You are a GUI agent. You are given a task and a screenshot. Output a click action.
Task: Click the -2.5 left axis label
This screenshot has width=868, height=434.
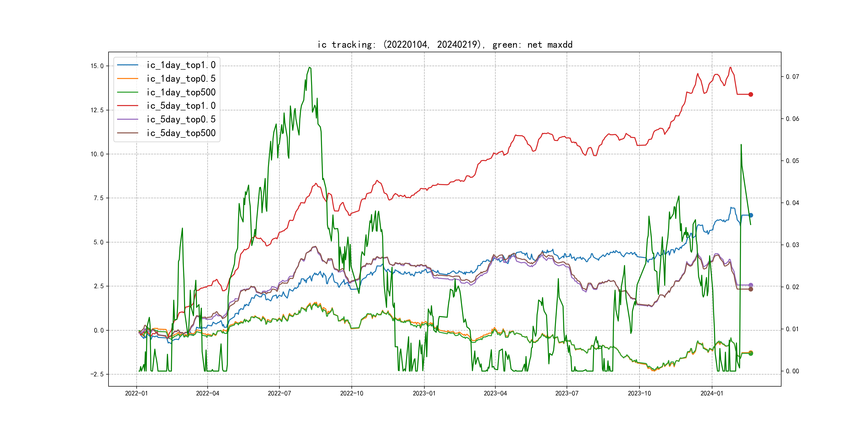coord(96,374)
